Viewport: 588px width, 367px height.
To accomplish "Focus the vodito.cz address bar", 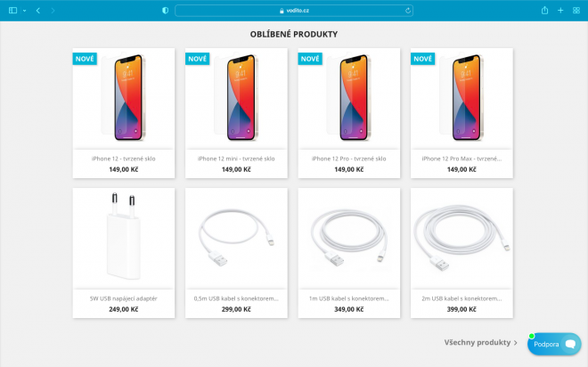I will point(294,11).
